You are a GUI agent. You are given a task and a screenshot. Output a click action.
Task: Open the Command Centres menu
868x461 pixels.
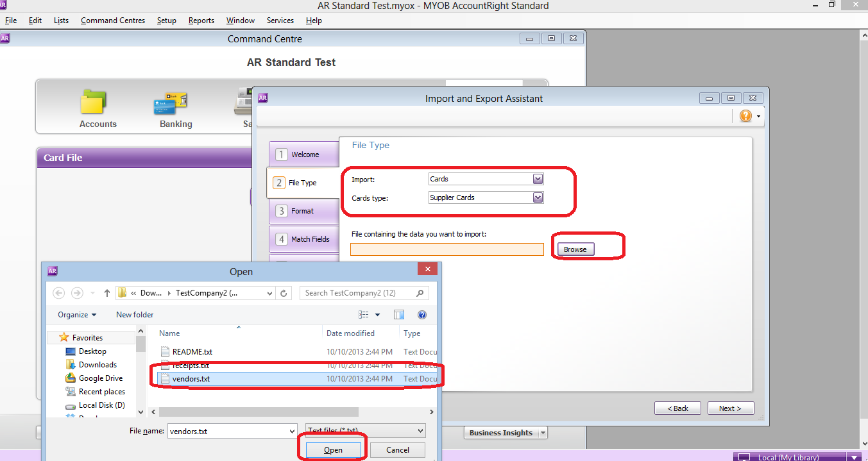coord(113,21)
